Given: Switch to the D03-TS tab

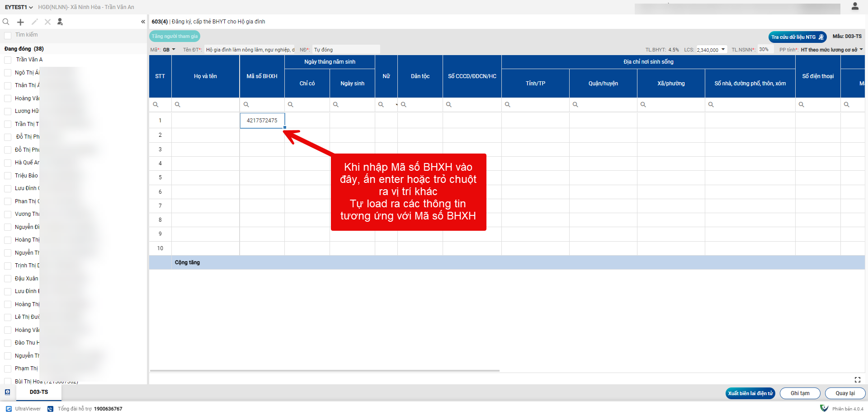Looking at the screenshot, I should 39,392.
